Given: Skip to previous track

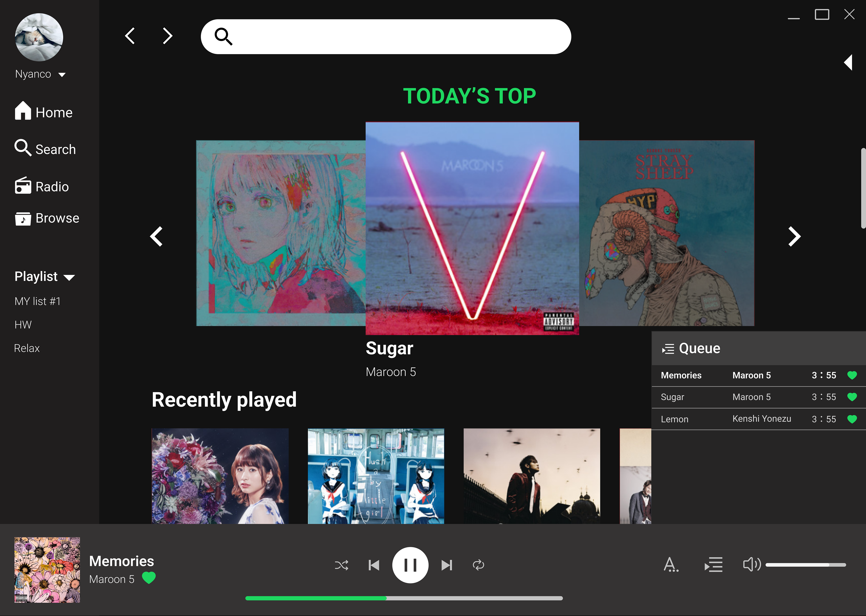Looking at the screenshot, I should pos(374,565).
